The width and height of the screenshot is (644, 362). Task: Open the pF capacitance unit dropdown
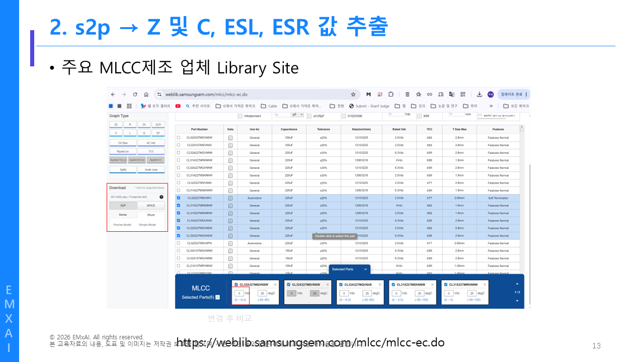tap(298, 115)
